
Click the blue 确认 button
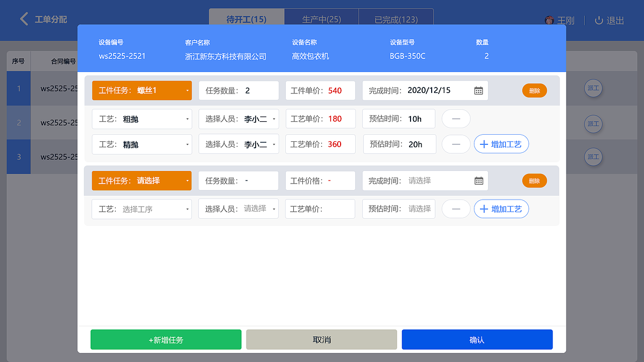point(477,339)
